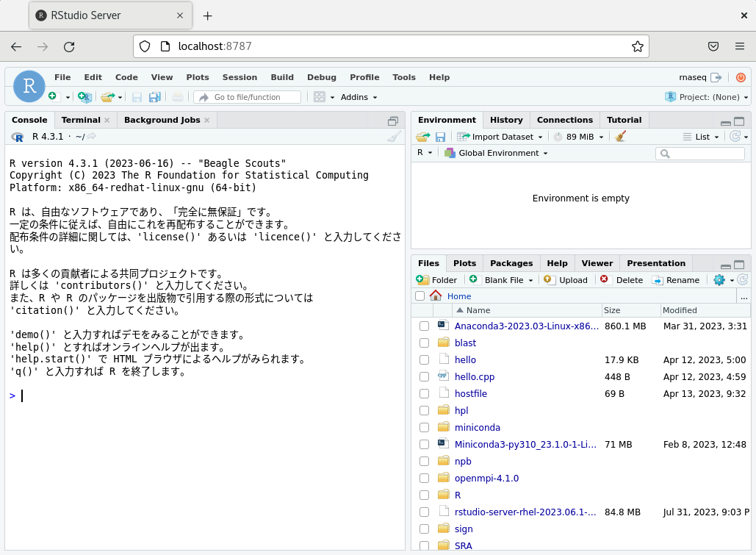Click the Refresh file listing icon in Files pane
756x555 pixels.
coord(743,279)
